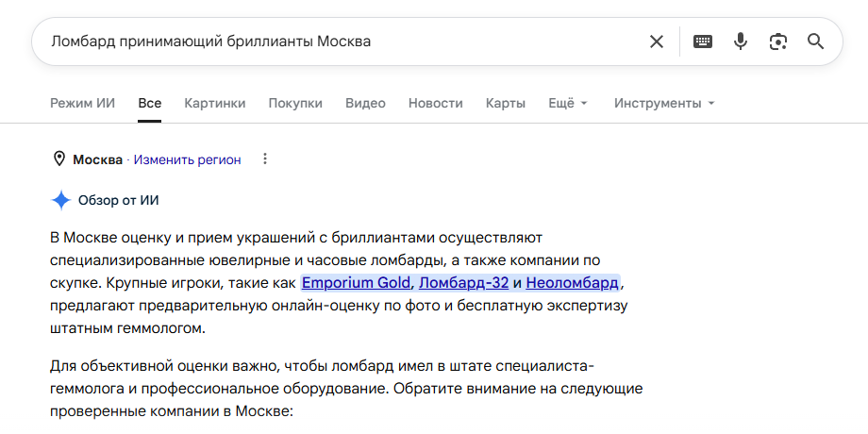Click the Изменить регион link

pyautogui.click(x=187, y=160)
